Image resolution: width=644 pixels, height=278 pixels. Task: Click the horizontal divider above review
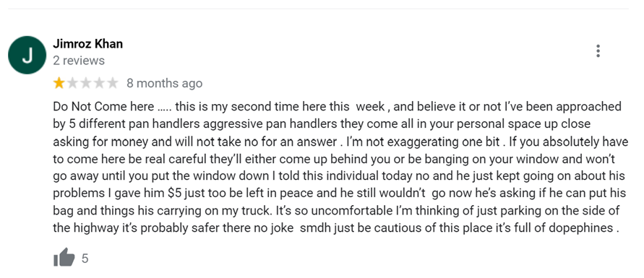pos(318,9)
